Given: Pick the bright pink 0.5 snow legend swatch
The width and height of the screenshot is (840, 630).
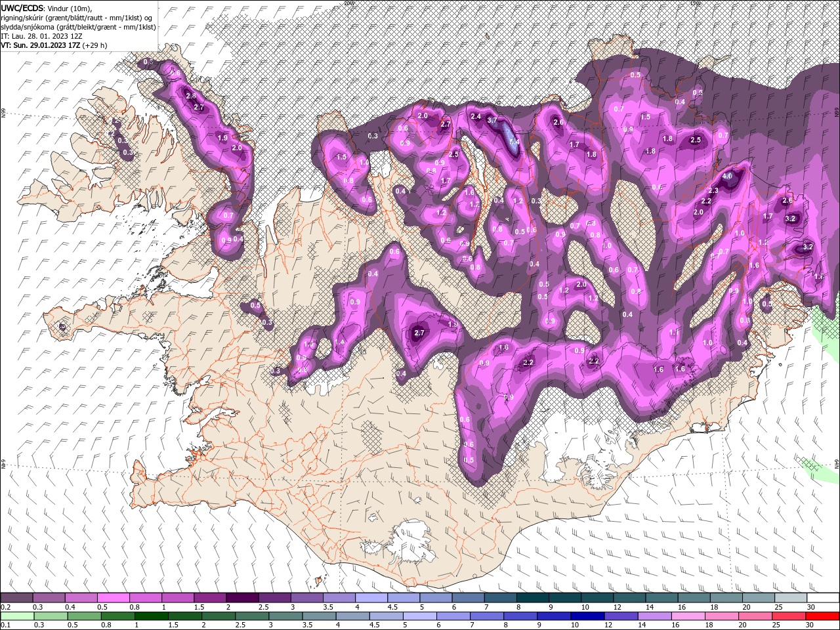Looking at the screenshot, I should coord(113,598).
